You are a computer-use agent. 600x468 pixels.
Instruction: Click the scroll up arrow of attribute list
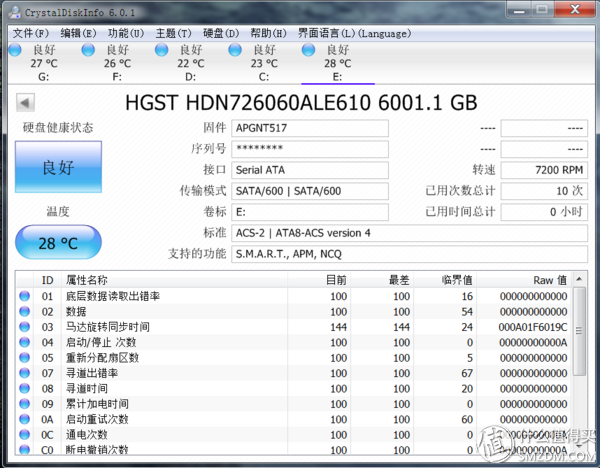click(579, 279)
